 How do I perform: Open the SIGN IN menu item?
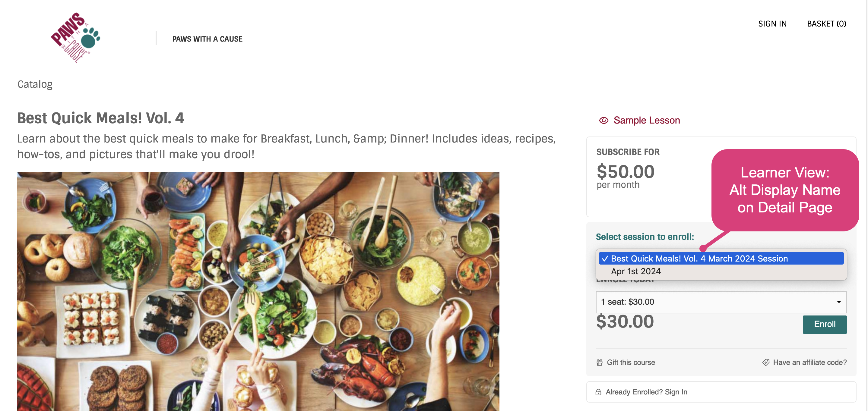(772, 24)
